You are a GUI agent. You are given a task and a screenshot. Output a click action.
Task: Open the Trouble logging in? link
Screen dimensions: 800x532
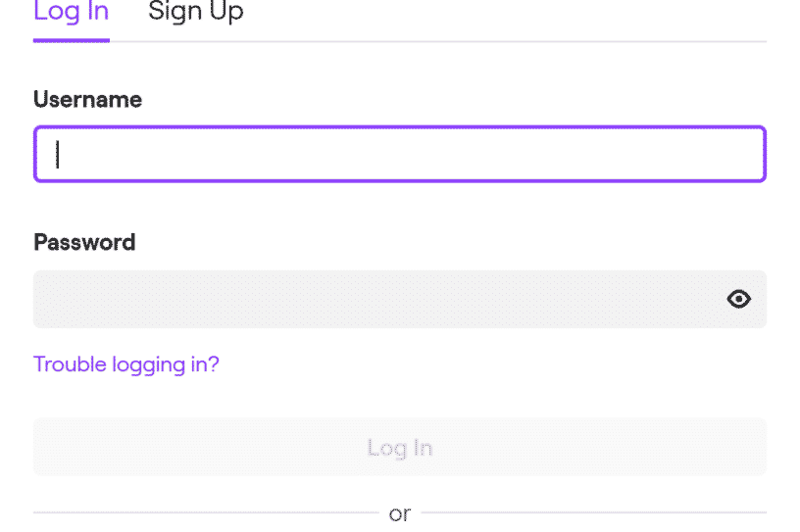pos(126,364)
